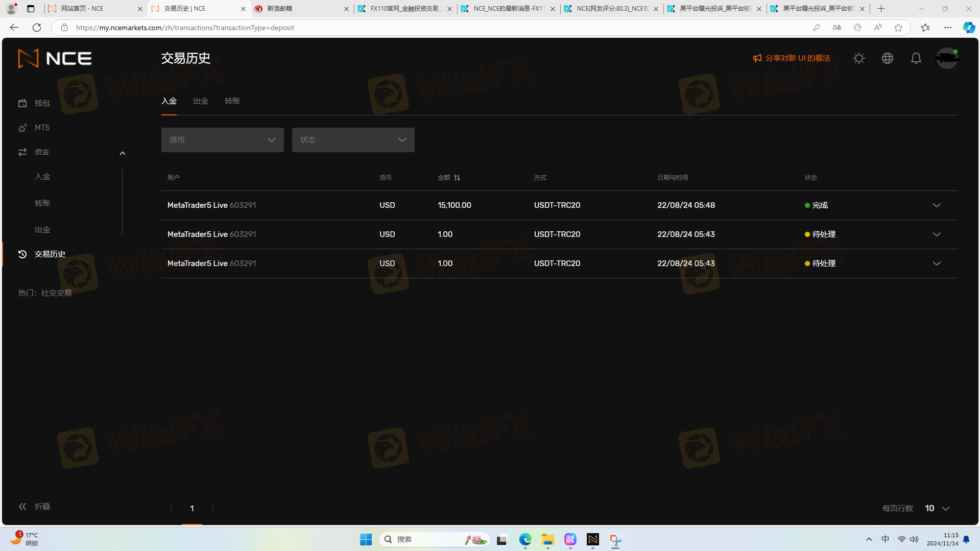Go to 入金 deposit in sidebar
The width and height of the screenshot is (980, 551).
(x=42, y=177)
